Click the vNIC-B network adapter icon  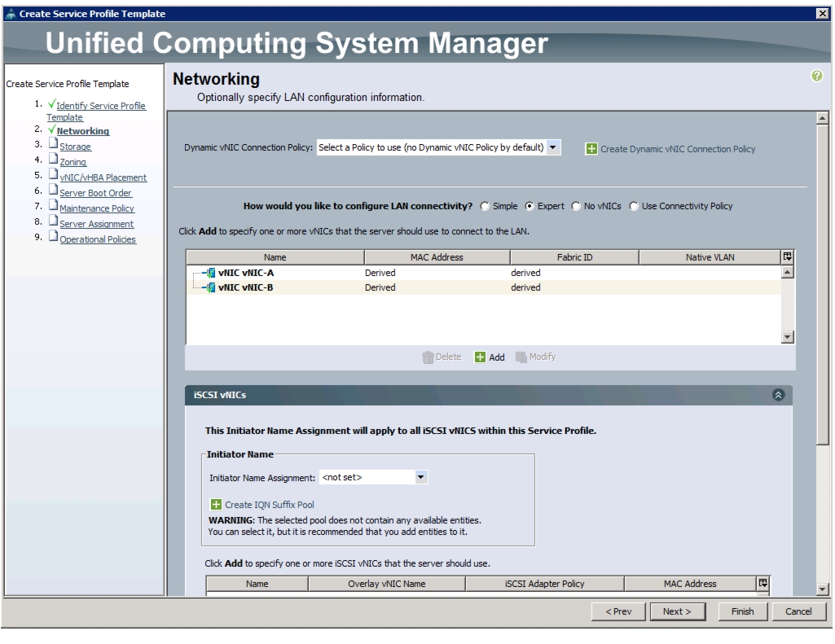pos(210,287)
